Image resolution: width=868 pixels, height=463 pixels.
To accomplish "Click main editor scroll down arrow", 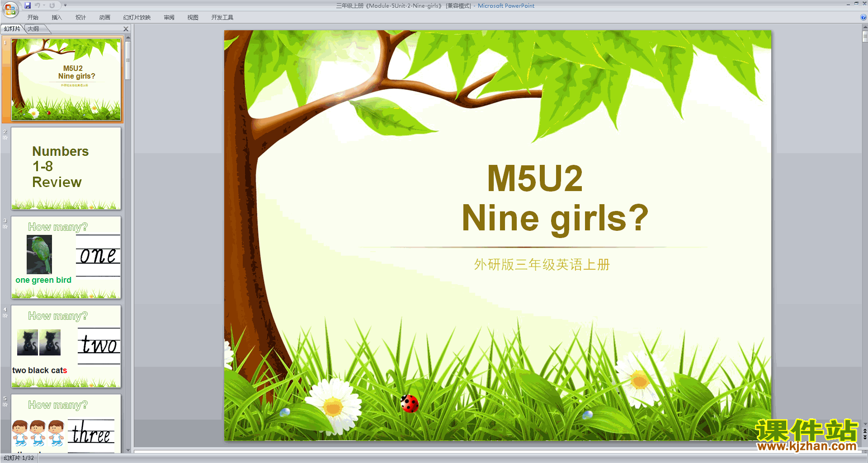I will 865,424.
